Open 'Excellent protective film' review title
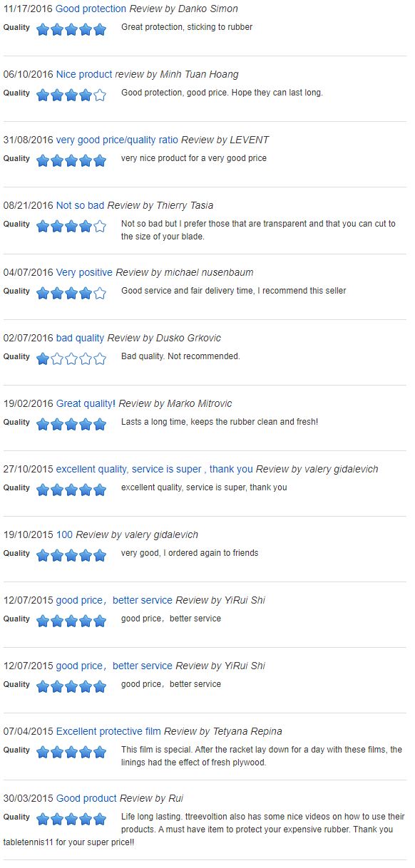Viewport: 415px width, 868px height. coord(108,731)
